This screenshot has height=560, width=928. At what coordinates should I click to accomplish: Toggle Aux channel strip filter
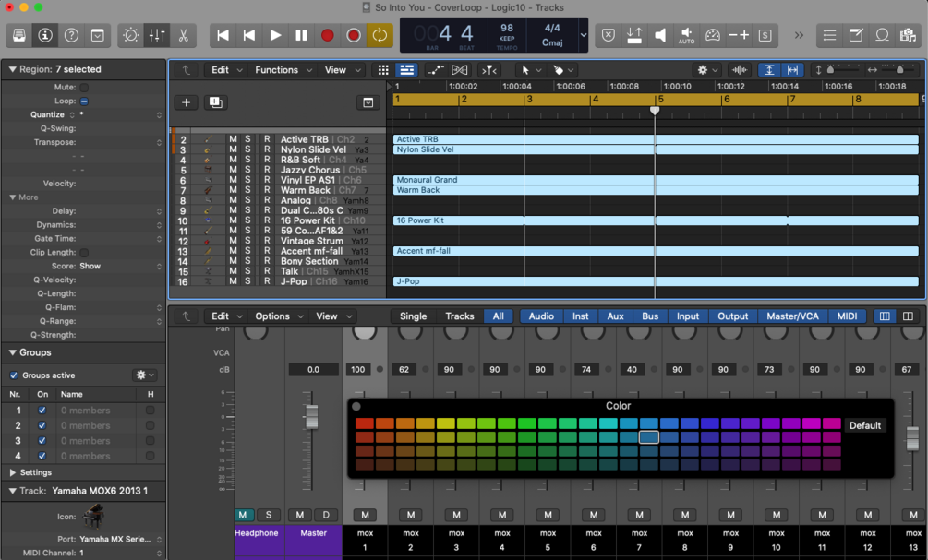pos(615,316)
